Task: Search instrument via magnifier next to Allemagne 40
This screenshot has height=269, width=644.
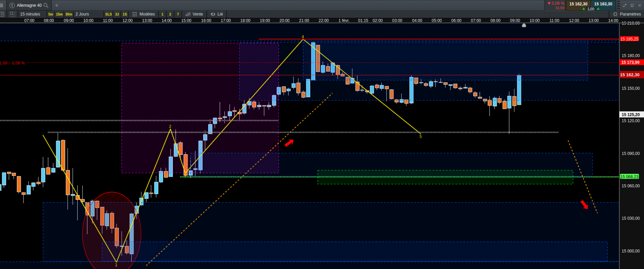Action: [46, 5]
